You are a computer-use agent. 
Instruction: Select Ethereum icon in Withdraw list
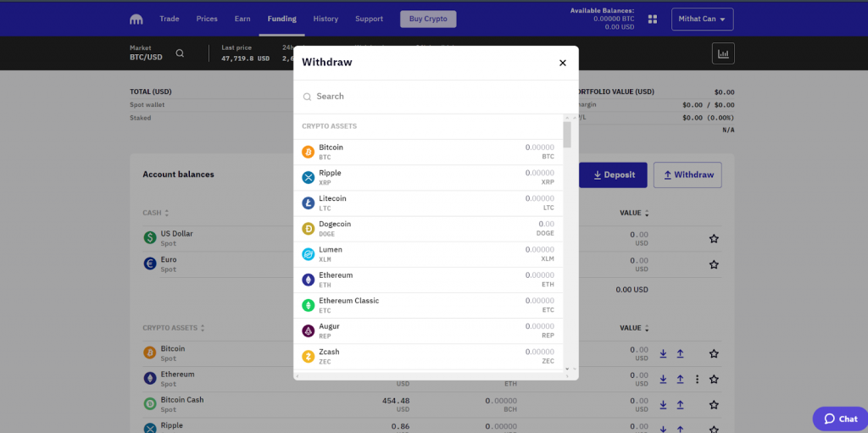308,280
